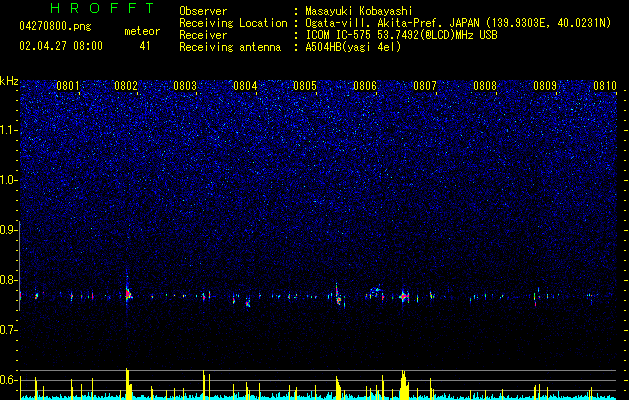Click time marker 0810

click(605, 86)
